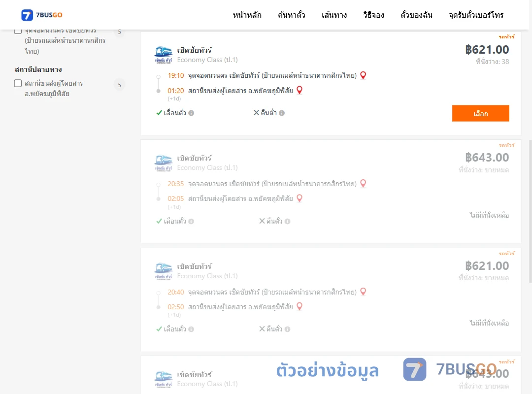
Task: Open map pin for 01:20 arrival station
Action: 299,90
